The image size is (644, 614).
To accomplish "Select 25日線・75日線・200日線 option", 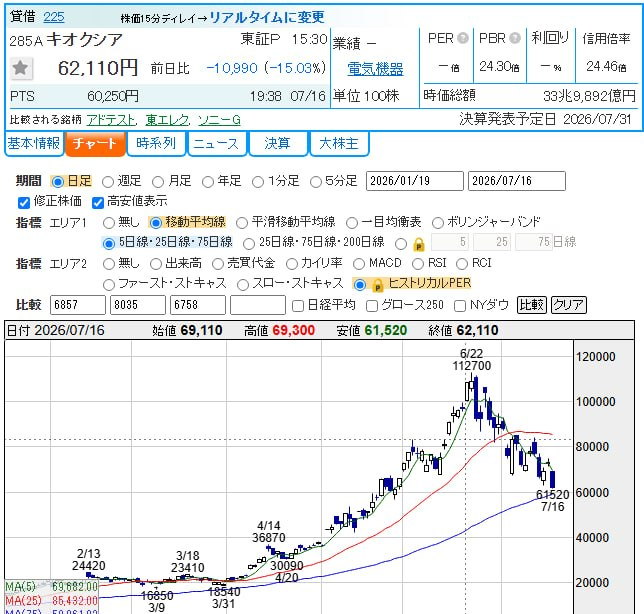I will pos(248,244).
